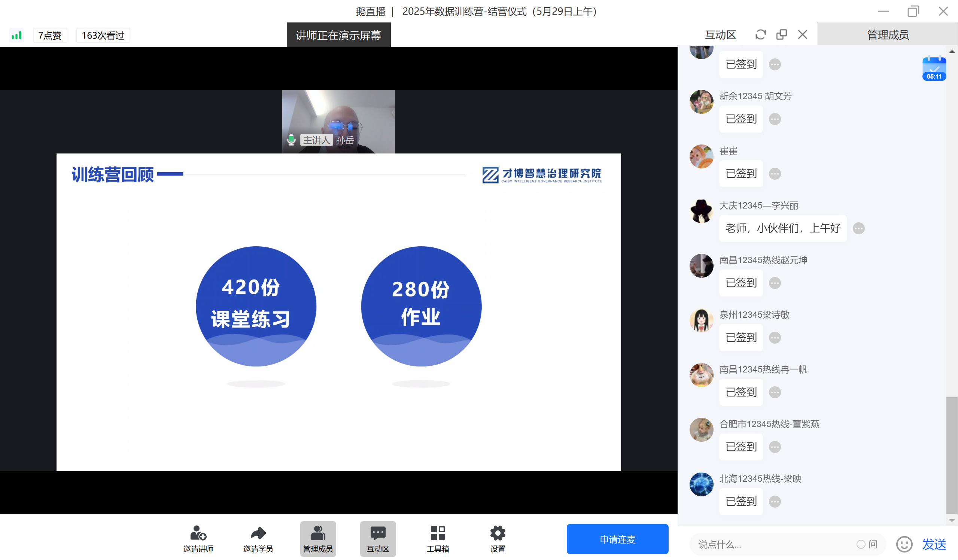958x560 pixels.
Task: Select the 互动区 panel header
Action: (720, 34)
